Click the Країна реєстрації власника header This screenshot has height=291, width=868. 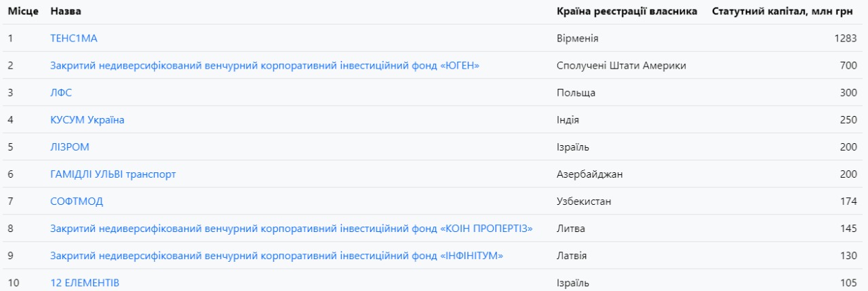click(627, 12)
